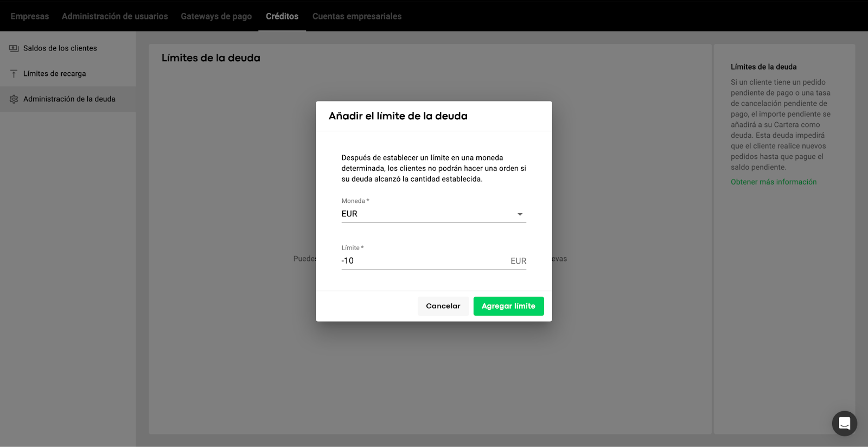The height and width of the screenshot is (447, 868).
Task: Select Administración de la deuda menu item
Action: [x=68, y=99]
